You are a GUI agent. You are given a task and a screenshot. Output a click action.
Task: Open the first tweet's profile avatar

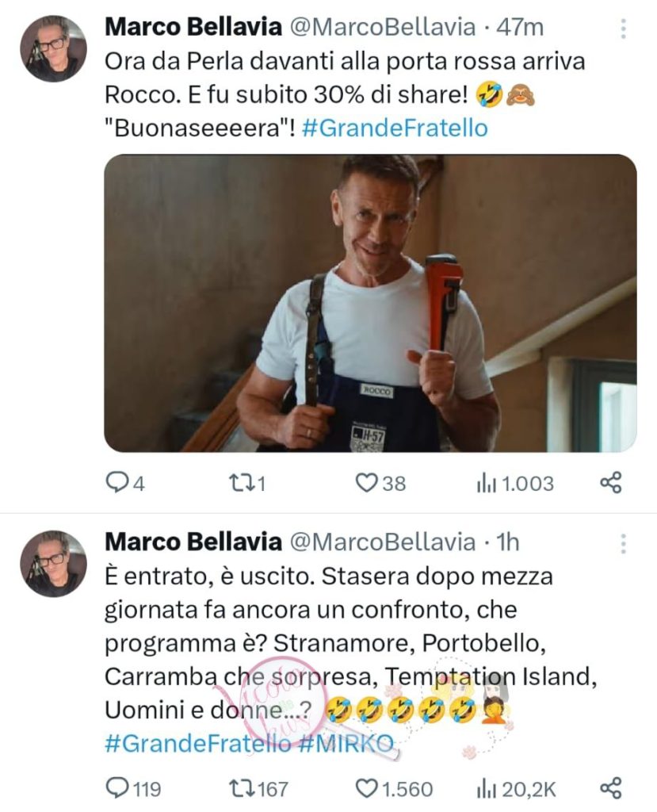tap(53, 48)
